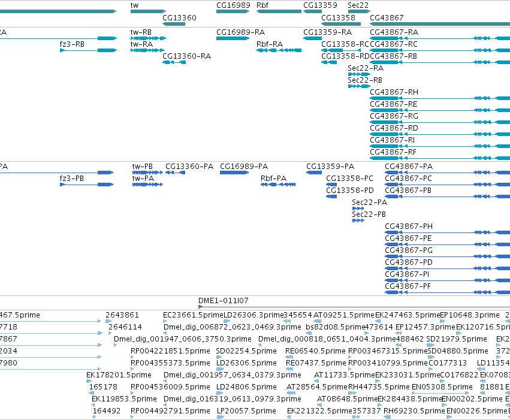Select the 2643861 feature label
510x420 pixels.
point(122,315)
